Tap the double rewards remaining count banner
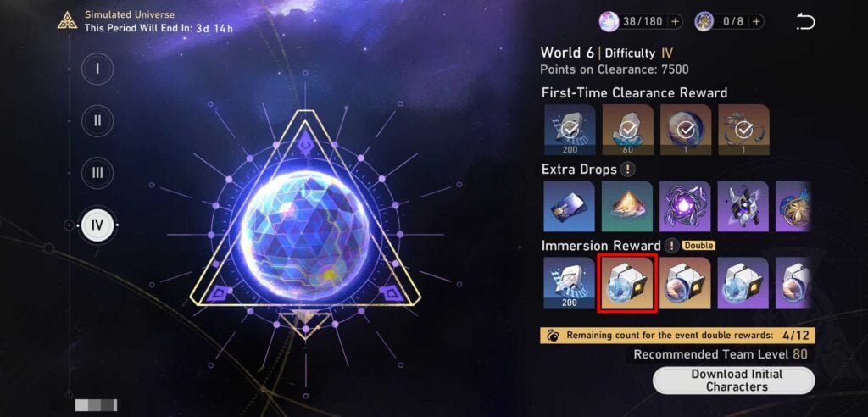Image resolution: width=868 pixels, height=417 pixels. click(x=677, y=335)
